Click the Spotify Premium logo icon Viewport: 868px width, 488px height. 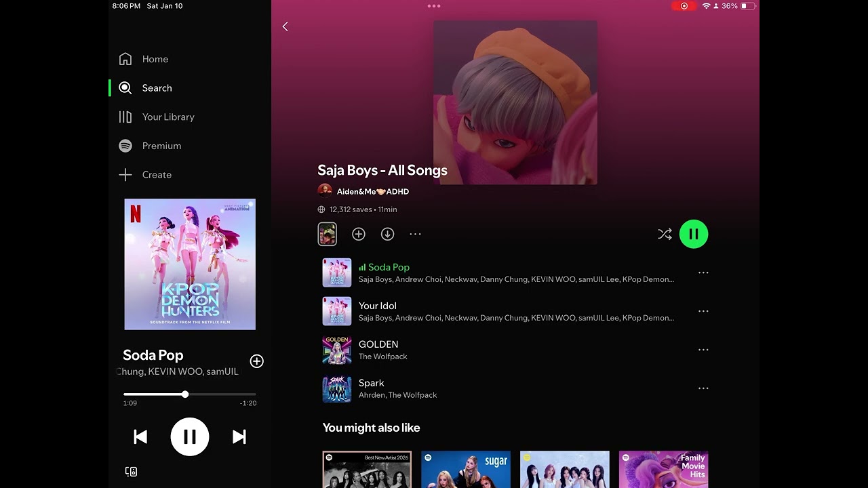click(125, 146)
